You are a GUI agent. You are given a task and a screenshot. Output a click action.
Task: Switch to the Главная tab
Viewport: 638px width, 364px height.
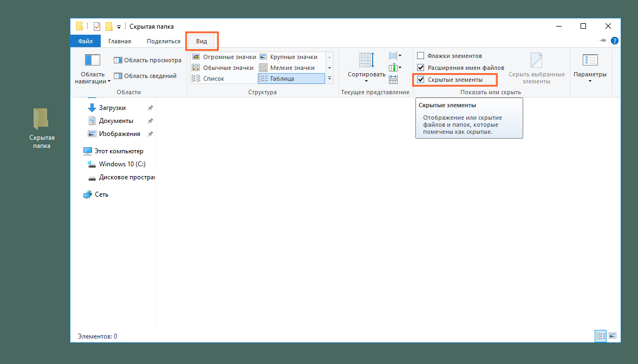click(x=120, y=41)
